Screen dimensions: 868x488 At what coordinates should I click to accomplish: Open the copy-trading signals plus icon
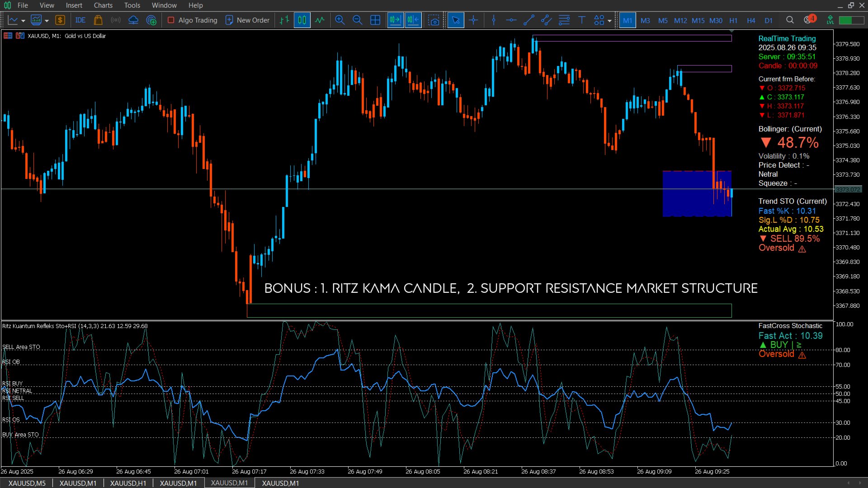(151, 20)
